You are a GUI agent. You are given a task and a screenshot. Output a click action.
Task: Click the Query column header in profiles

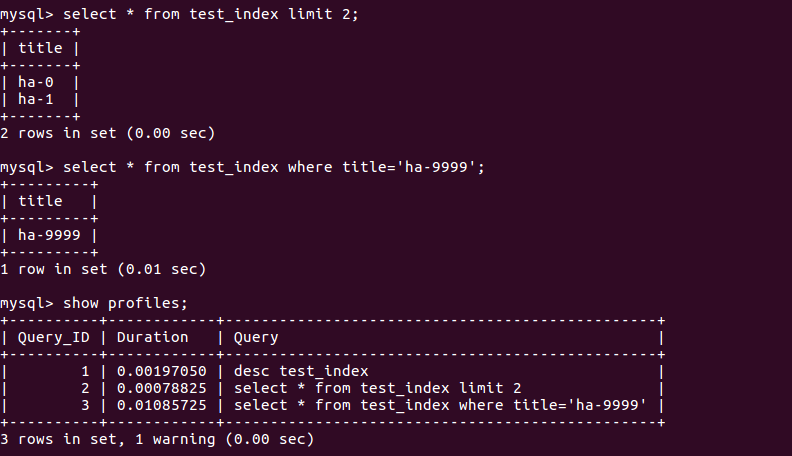coord(256,337)
